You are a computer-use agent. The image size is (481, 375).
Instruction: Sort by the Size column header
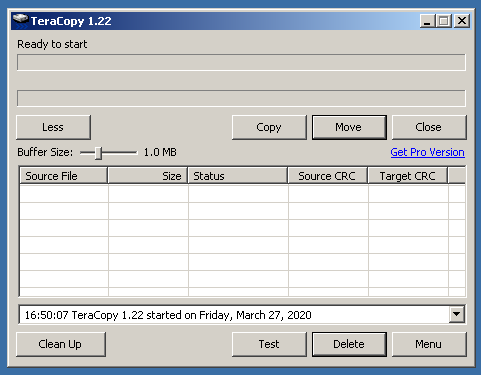(148, 176)
